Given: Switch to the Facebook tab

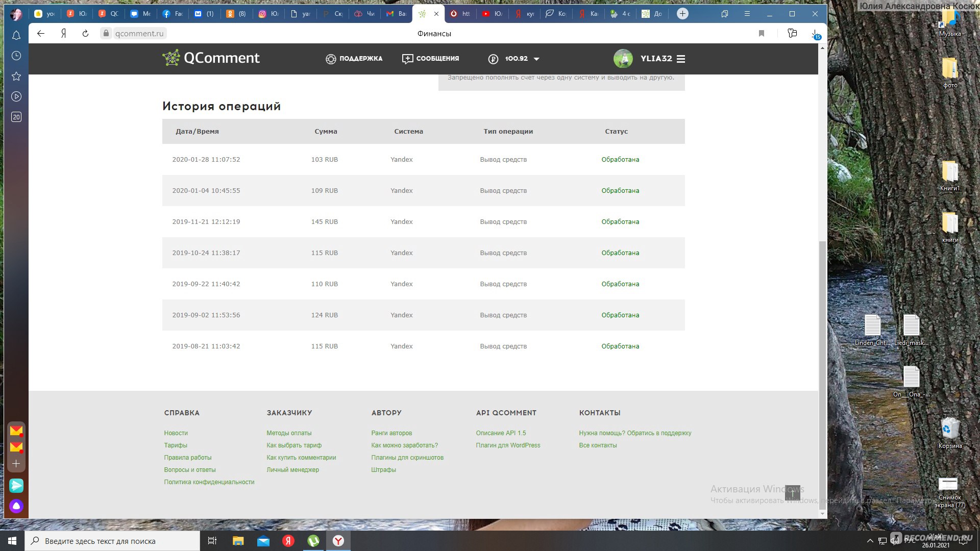Looking at the screenshot, I should 173,14.
